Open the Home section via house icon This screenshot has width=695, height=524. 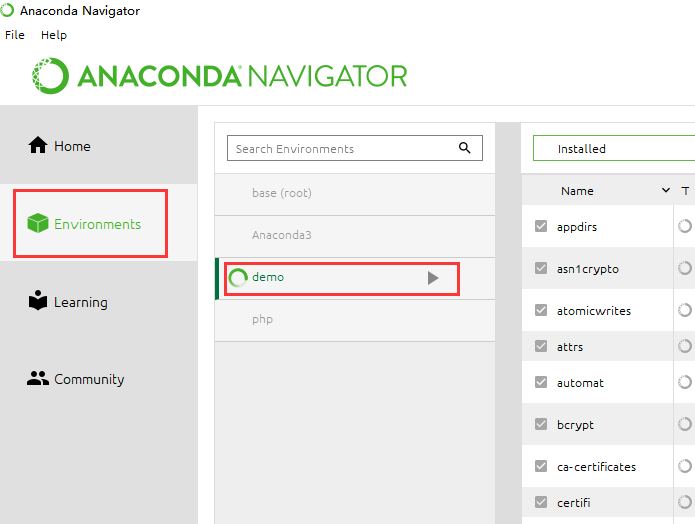pyautogui.click(x=38, y=145)
